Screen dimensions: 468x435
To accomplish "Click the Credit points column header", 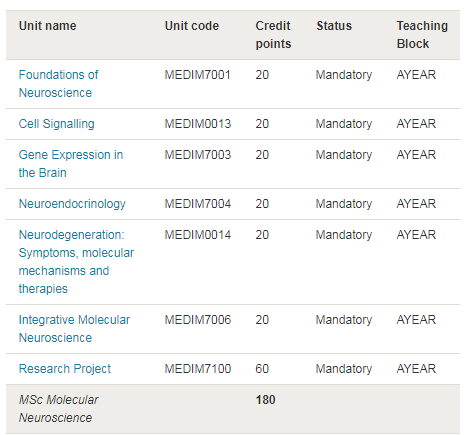I will point(273,35).
